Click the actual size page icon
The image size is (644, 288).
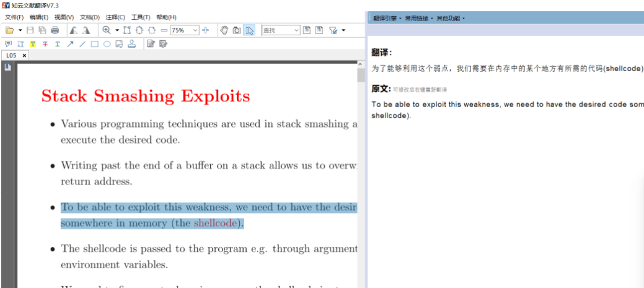pyautogui.click(x=127, y=30)
